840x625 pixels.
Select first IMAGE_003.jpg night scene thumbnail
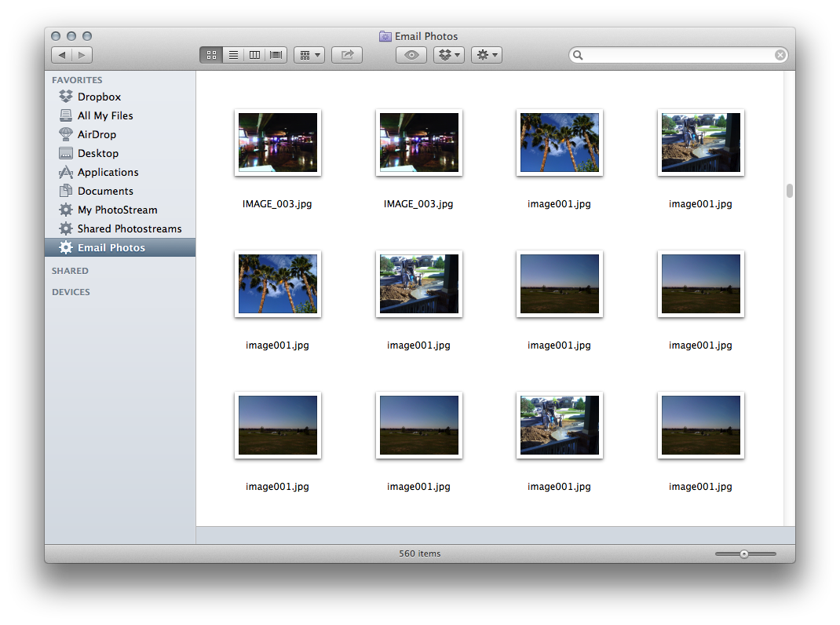point(277,143)
